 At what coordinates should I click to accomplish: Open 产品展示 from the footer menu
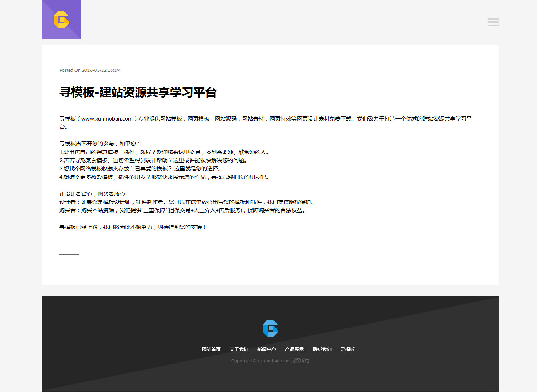click(294, 349)
